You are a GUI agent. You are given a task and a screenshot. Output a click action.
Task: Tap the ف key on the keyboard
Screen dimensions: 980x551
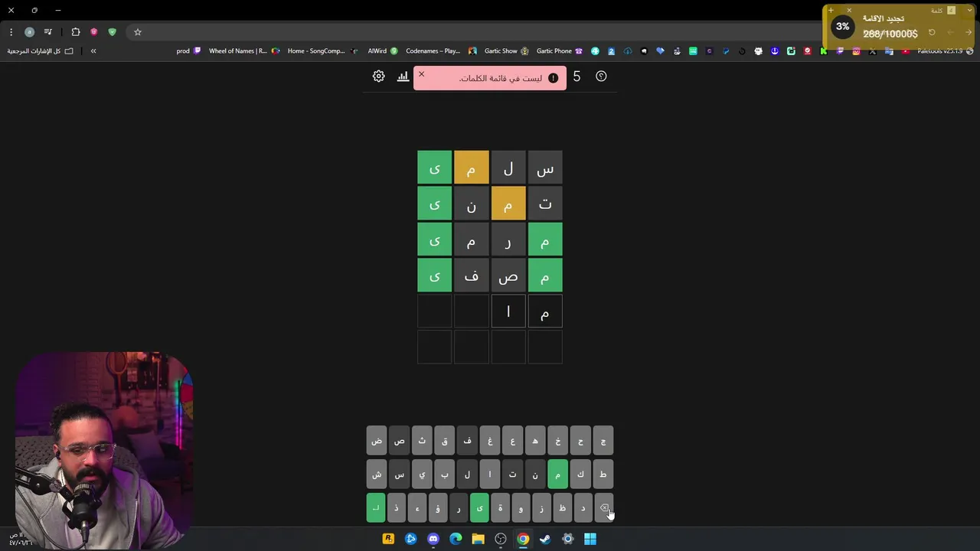click(467, 441)
